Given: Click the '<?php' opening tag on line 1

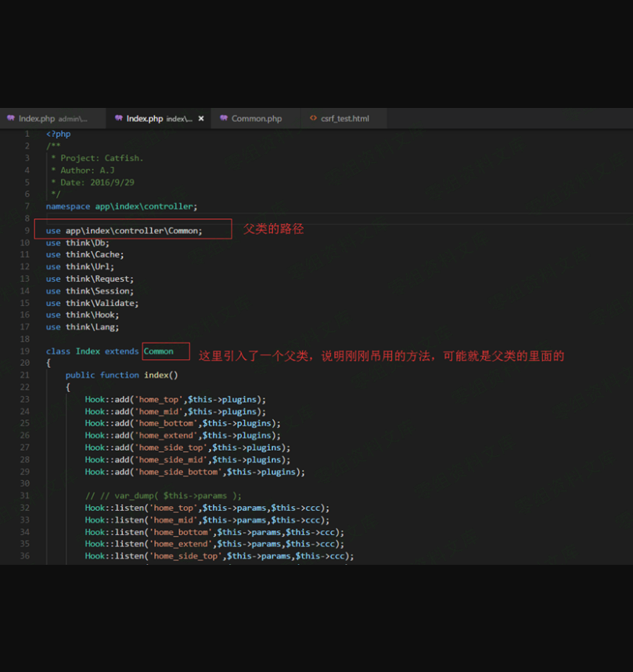Looking at the screenshot, I should [x=58, y=134].
